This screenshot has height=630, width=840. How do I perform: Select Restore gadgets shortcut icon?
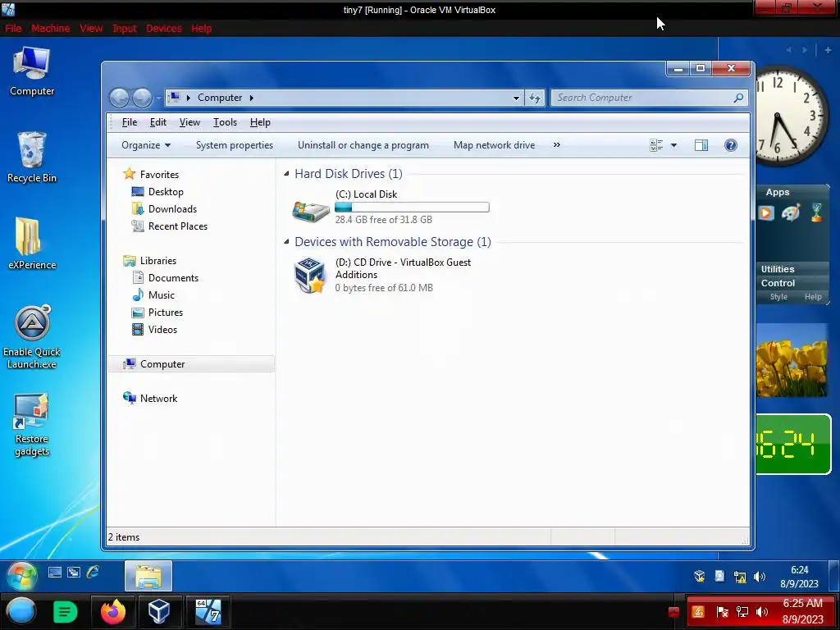pos(32,425)
